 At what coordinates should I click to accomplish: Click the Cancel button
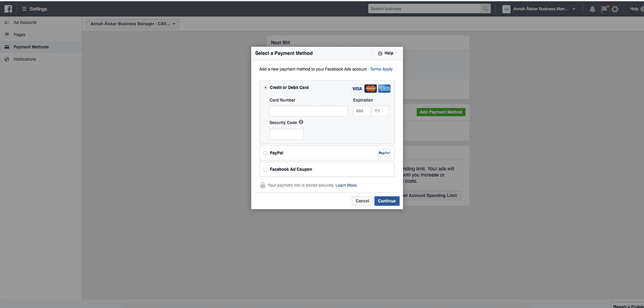pyautogui.click(x=362, y=201)
